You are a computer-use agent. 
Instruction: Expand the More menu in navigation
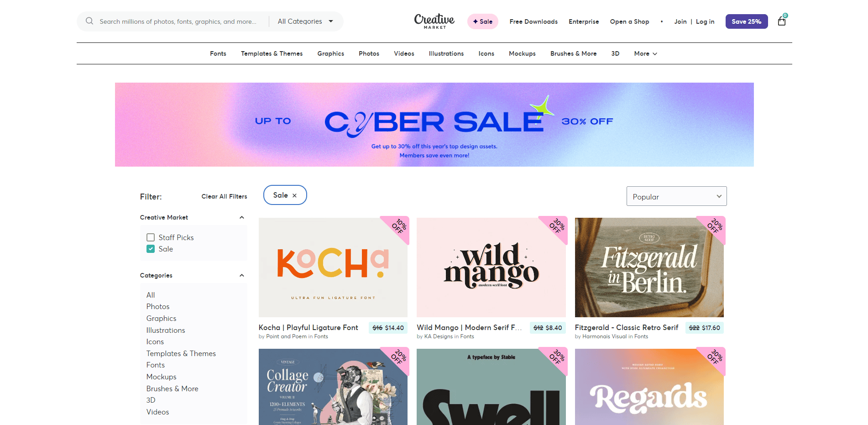point(645,54)
